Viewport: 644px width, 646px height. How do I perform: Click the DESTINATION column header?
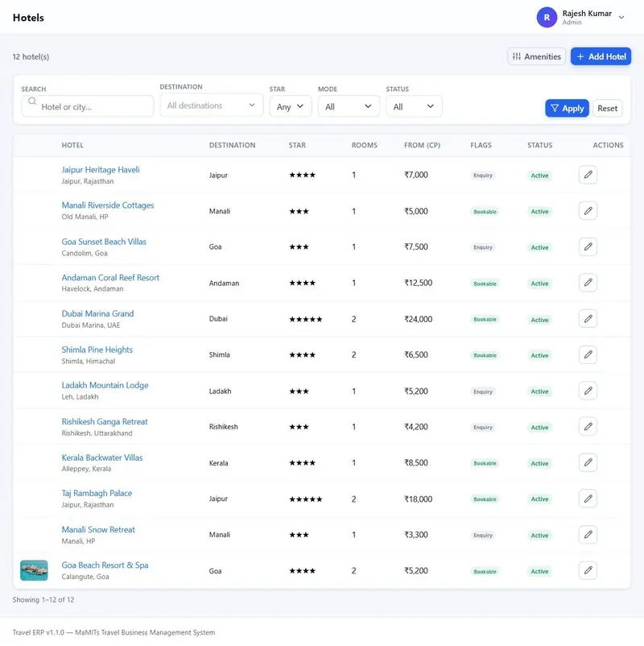pyautogui.click(x=232, y=145)
